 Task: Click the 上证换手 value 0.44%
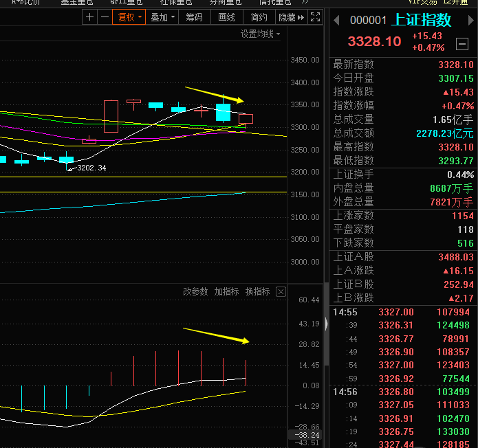tap(460, 175)
